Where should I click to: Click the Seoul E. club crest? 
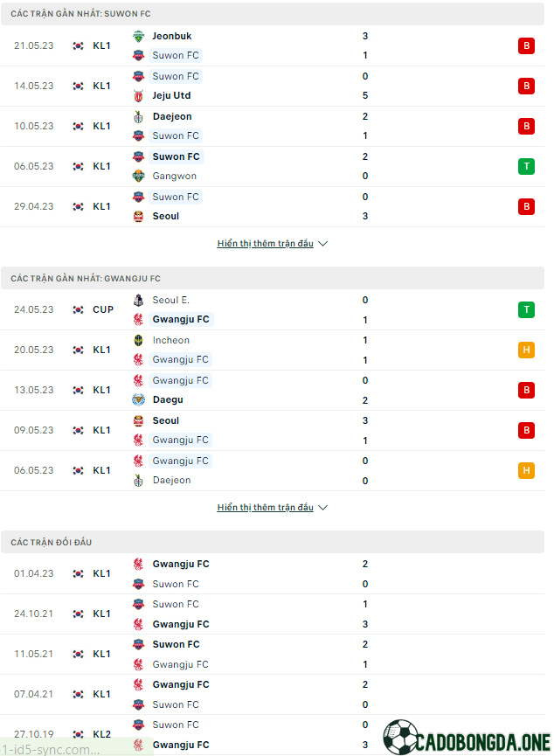(x=138, y=300)
